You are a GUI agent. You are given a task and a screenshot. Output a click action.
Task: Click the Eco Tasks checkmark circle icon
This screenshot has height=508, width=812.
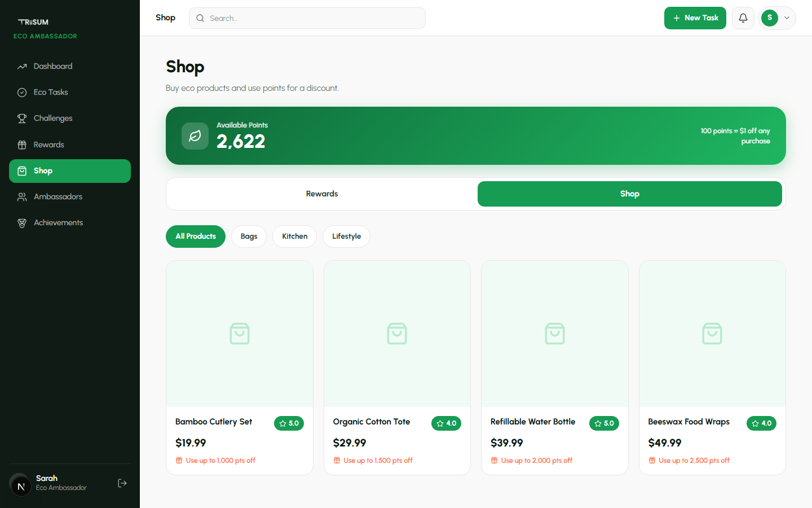pyautogui.click(x=22, y=93)
